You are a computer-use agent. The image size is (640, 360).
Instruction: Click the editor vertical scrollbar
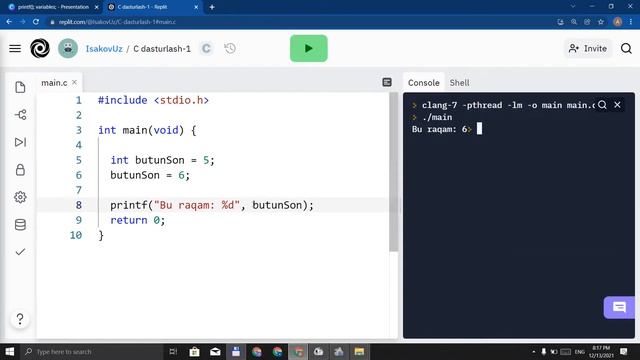[393, 171]
